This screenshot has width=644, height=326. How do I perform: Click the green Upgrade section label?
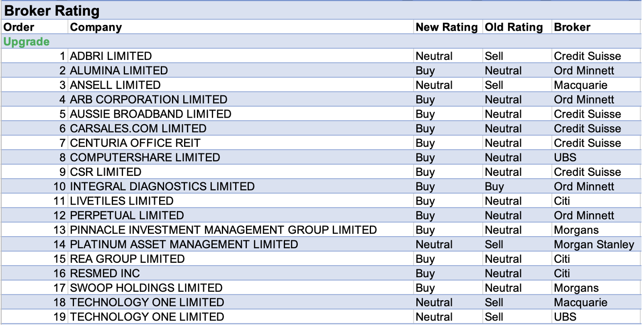pyautogui.click(x=27, y=42)
